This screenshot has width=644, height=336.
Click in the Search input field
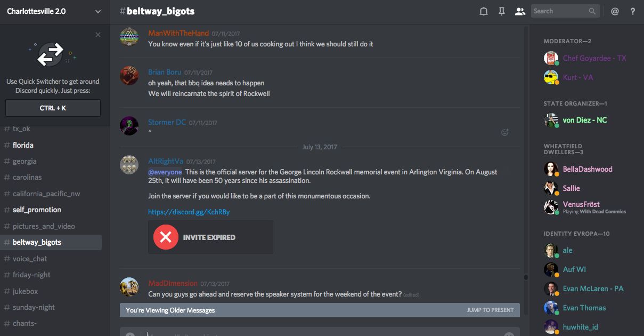coord(558,11)
